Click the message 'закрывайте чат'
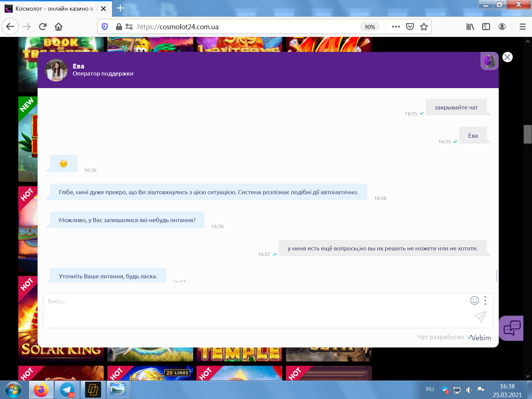532x399 pixels. pos(456,107)
